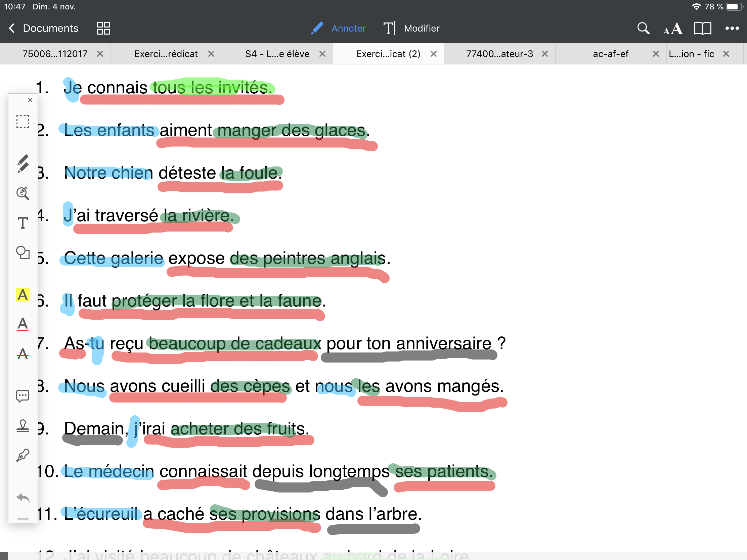747x560 pixels.
Task: Select the text box tool
Action: coord(23,223)
